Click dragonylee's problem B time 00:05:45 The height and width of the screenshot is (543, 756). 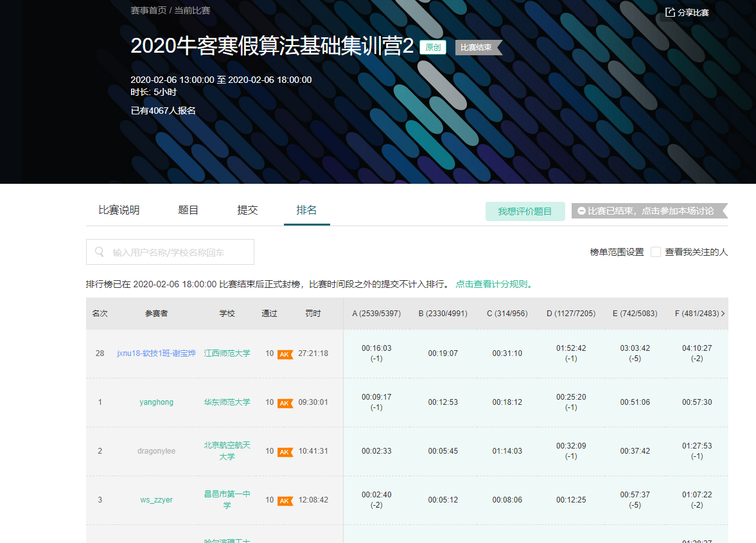pos(443,451)
